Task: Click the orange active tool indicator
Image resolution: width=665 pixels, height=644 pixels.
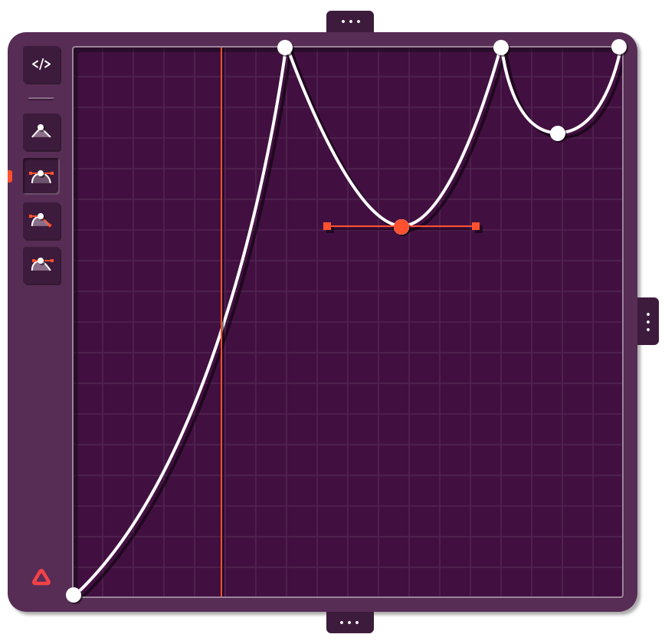Action: point(10,176)
